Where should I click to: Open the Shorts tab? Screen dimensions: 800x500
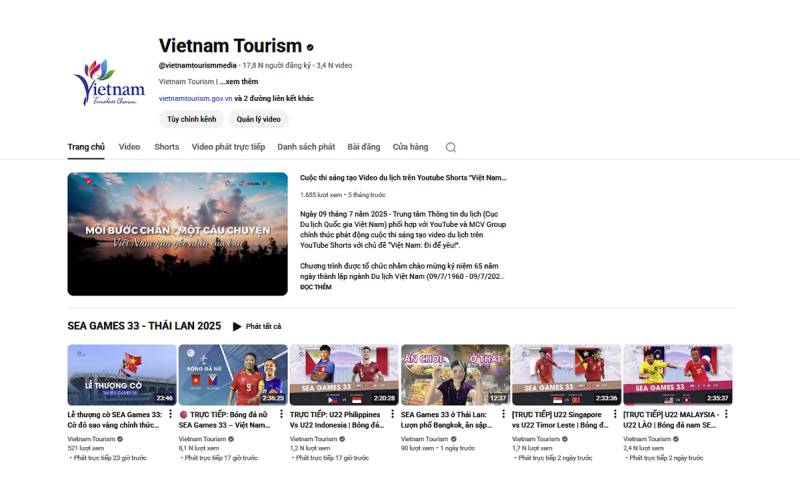(166, 147)
